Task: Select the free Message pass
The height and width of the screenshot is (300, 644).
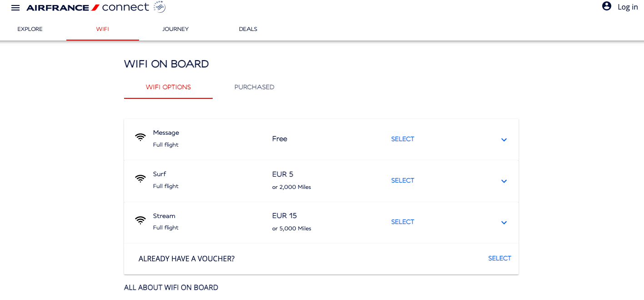Action: click(x=403, y=139)
